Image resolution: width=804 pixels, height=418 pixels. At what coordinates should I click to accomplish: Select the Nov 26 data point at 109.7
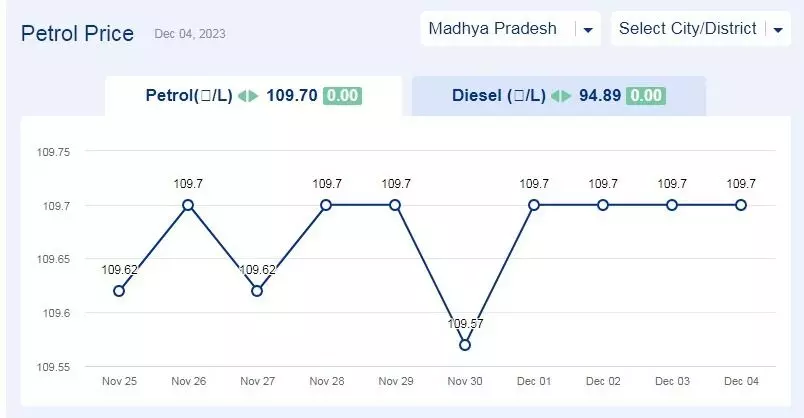188,205
